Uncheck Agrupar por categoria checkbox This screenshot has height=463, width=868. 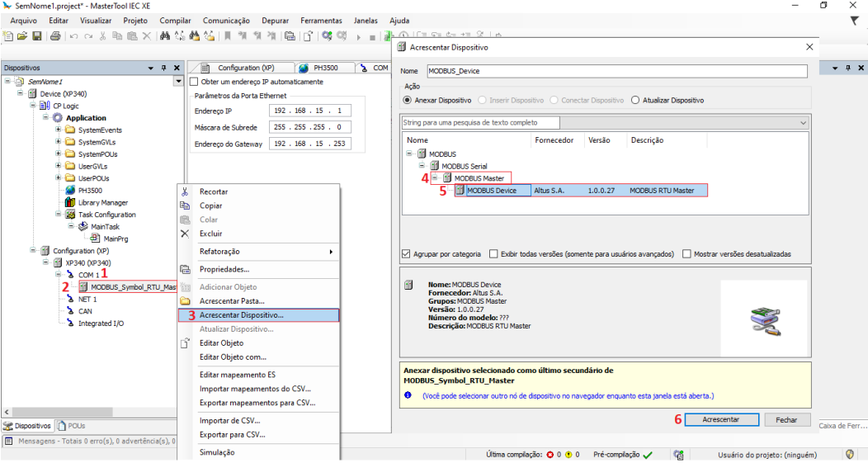(407, 254)
